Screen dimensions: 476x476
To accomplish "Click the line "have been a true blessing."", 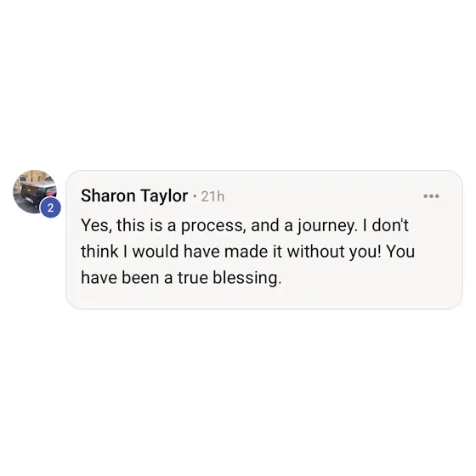I will 181,278.
